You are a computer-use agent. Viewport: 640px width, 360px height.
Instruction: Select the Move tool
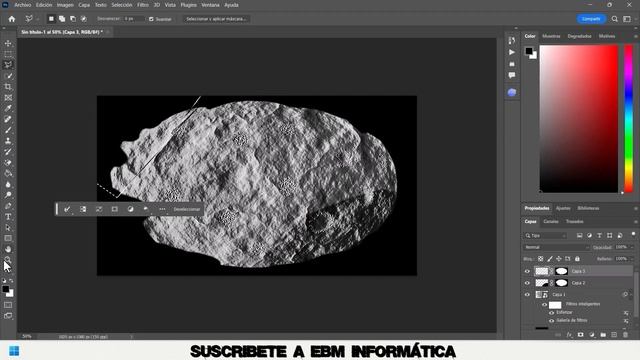[8, 43]
